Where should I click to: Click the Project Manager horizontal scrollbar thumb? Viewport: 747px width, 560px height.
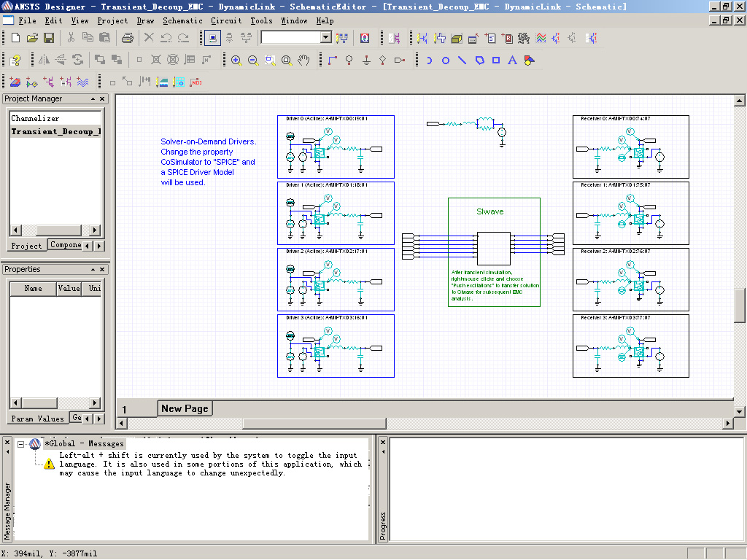(58, 230)
